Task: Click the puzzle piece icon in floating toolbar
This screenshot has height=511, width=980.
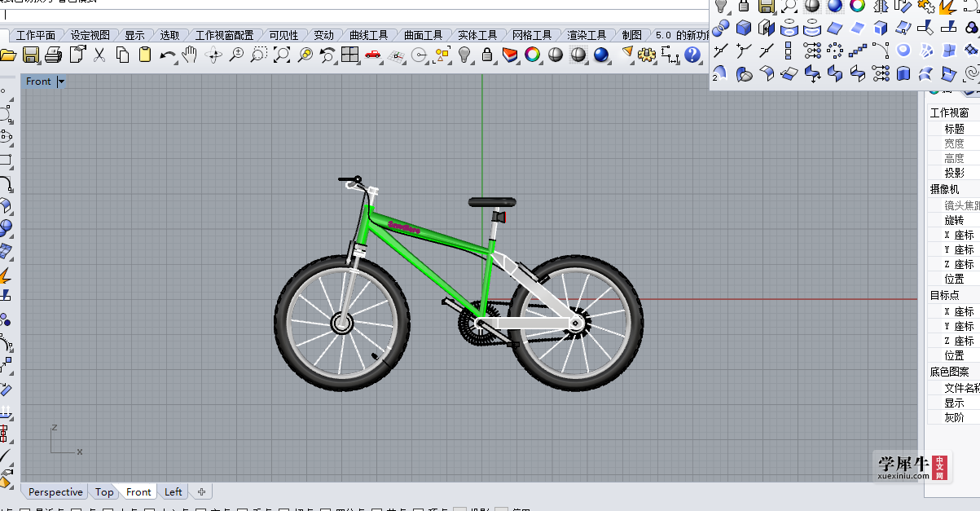Action: coord(926,6)
